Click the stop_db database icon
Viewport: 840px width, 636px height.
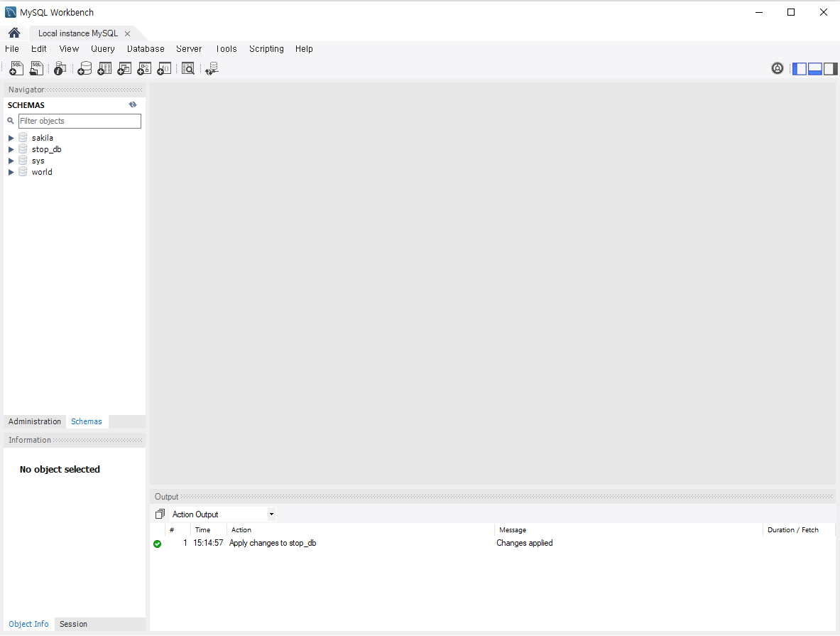tap(23, 149)
